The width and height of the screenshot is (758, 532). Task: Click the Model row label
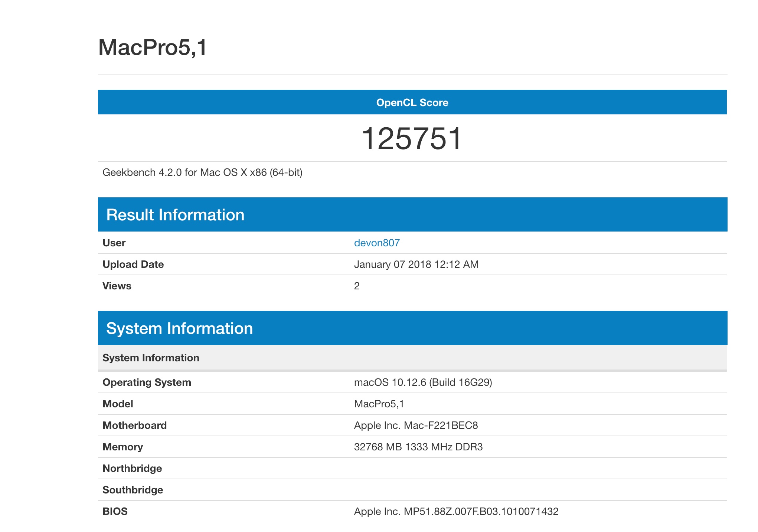118,404
